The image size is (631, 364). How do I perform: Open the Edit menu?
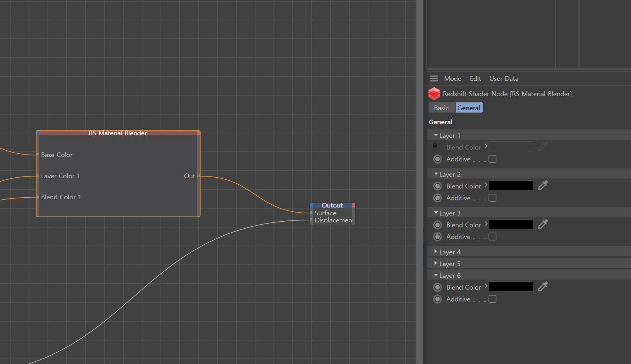pyautogui.click(x=475, y=78)
